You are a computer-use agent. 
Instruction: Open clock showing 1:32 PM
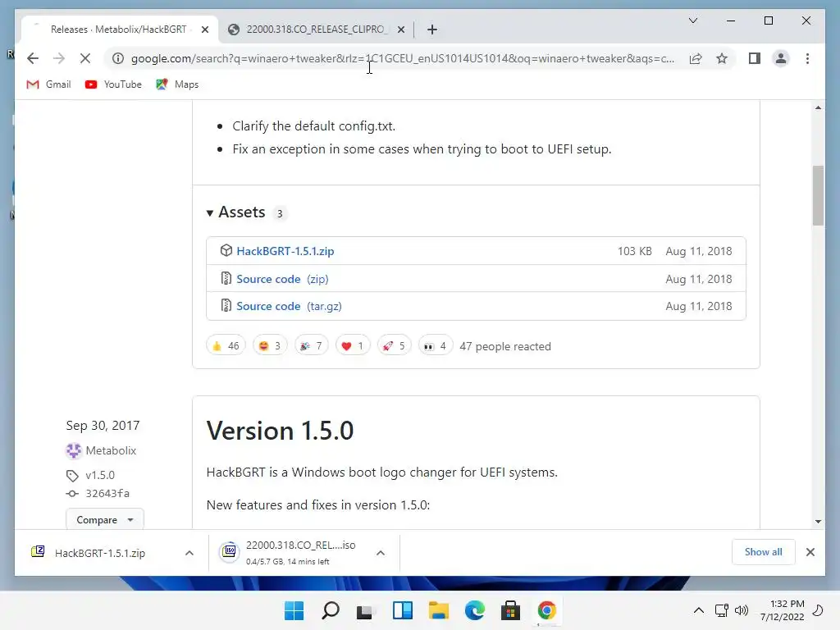pyautogui.click(x=782, y=610)
